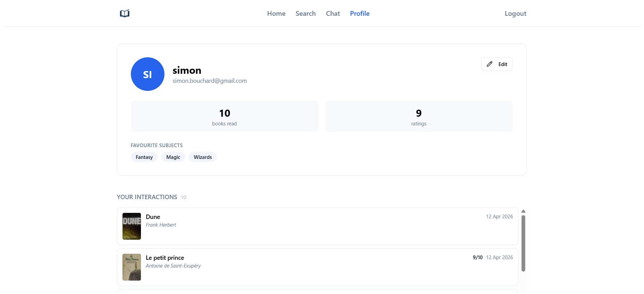Click the YOUR INTERACTIONS heading
The height and width of the screenshot is (294, 644).
point(147,197)
